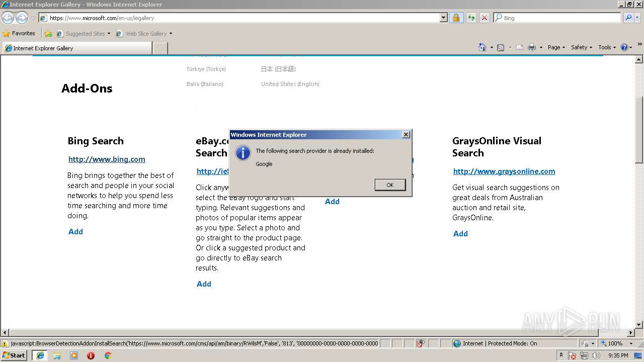This screenshot has width=644, height=362.
Task: Open the http://www.graysonline.com link
Action: tap(504, 171)
